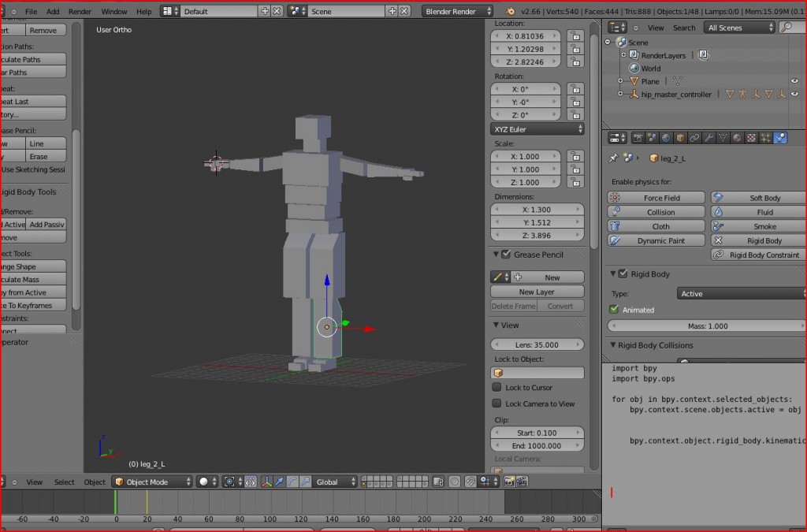
Task: Enable the Animated checkbox under Rigid Body
Action: pos(614,310)
